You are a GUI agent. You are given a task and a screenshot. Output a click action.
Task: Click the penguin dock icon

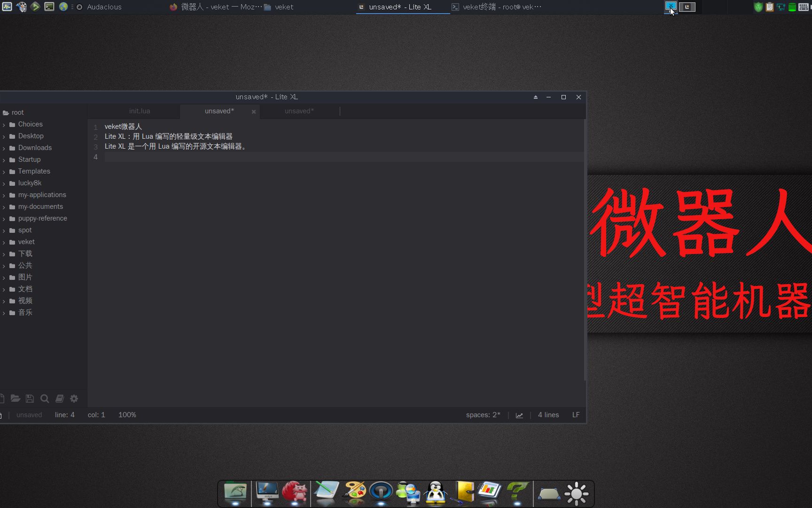(436, 493)
